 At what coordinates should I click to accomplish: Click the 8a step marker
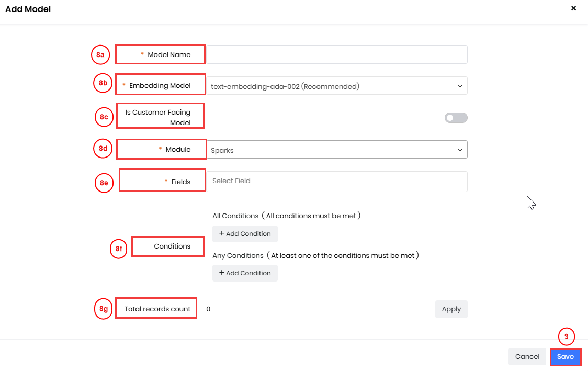click(100, 54)
